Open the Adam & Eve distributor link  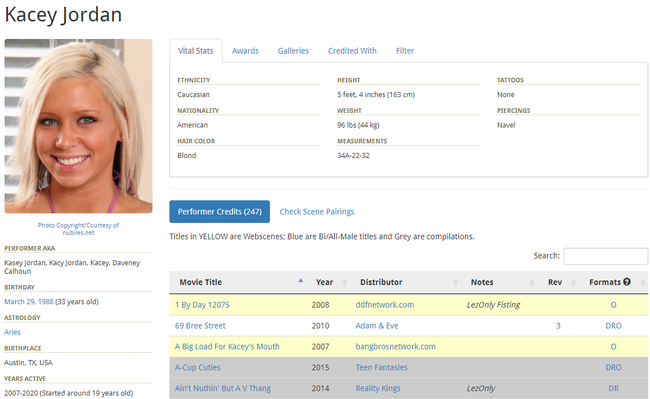click(x=377, y=326)
